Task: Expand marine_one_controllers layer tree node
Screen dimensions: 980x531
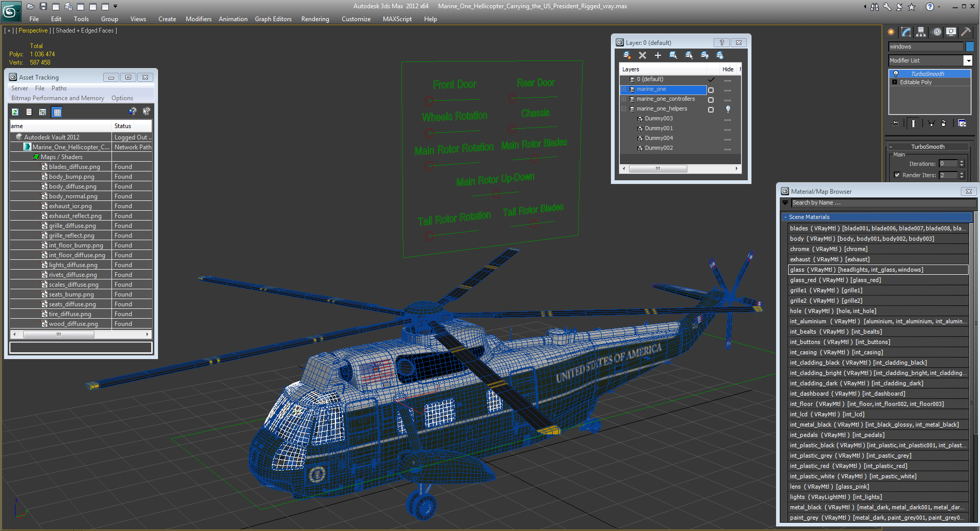Action: [623, 99]
